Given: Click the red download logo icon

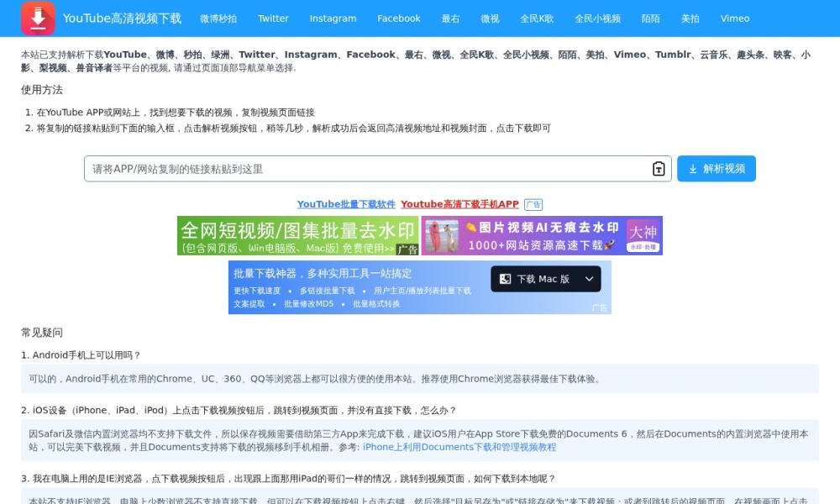Looking at the screenshot, I should pyautogui.click(x=38, y=18).
